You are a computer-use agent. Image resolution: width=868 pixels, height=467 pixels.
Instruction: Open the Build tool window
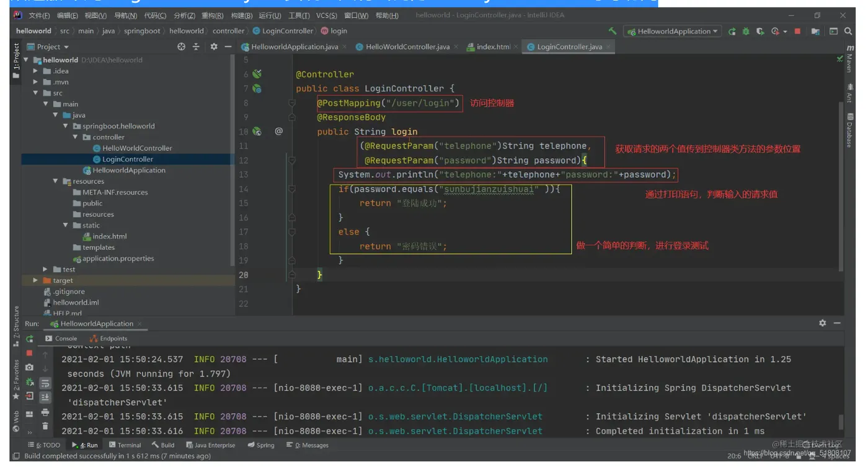point(164,445)
